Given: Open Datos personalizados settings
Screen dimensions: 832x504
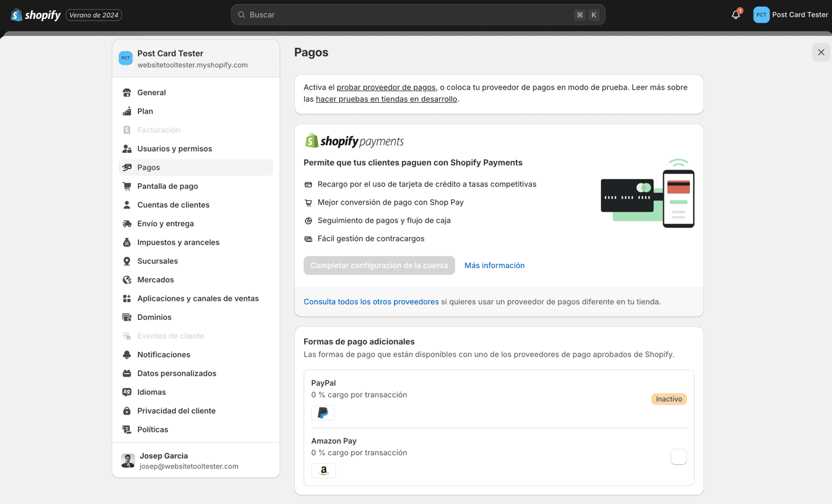Looking at the screenshot, I should [x=196, y=373].
